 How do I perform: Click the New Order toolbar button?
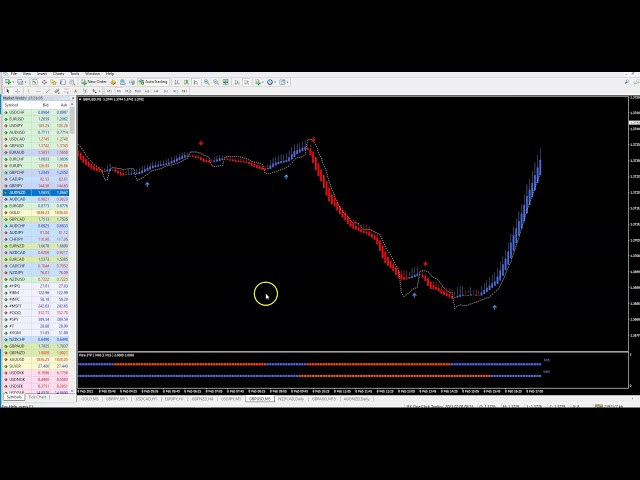coord(95,82)
